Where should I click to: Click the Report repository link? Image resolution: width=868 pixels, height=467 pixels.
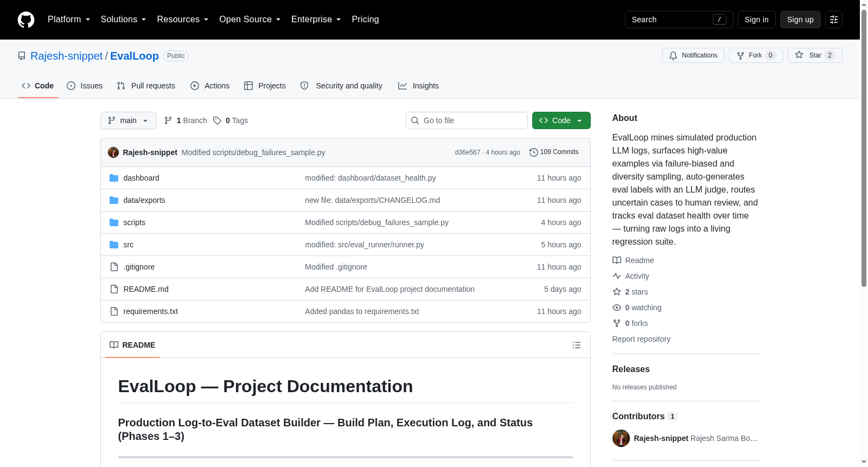(x=641, y=339)
